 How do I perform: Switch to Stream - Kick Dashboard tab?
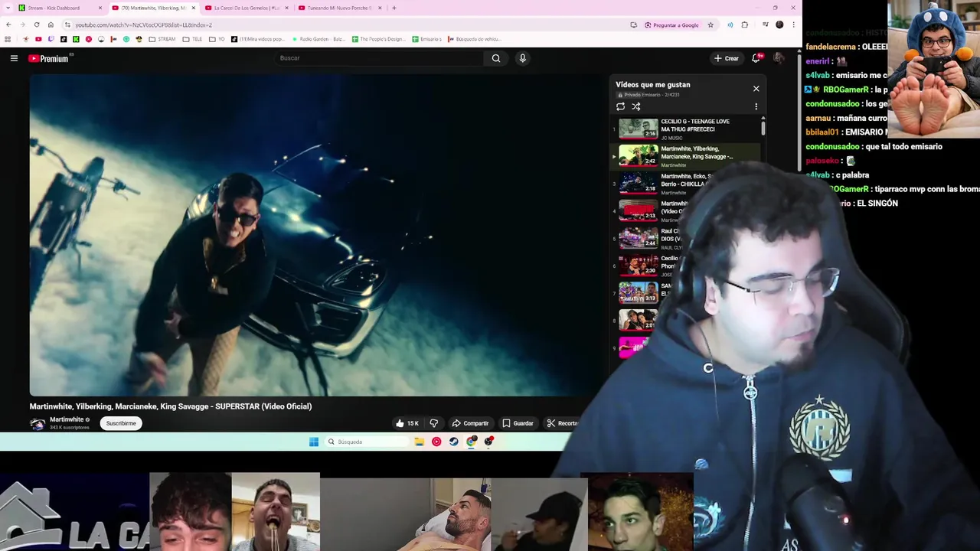point(60,8)
